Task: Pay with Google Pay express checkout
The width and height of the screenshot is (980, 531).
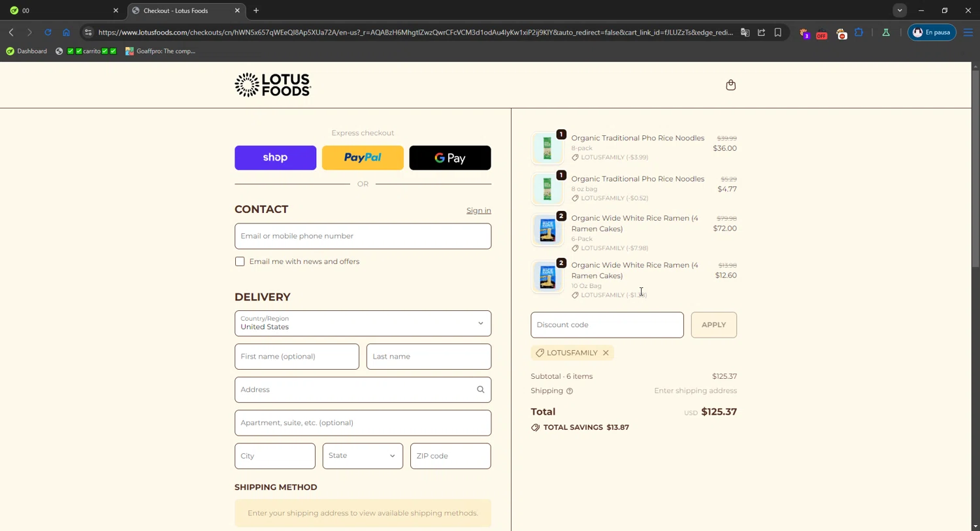Action: [449, 157]
